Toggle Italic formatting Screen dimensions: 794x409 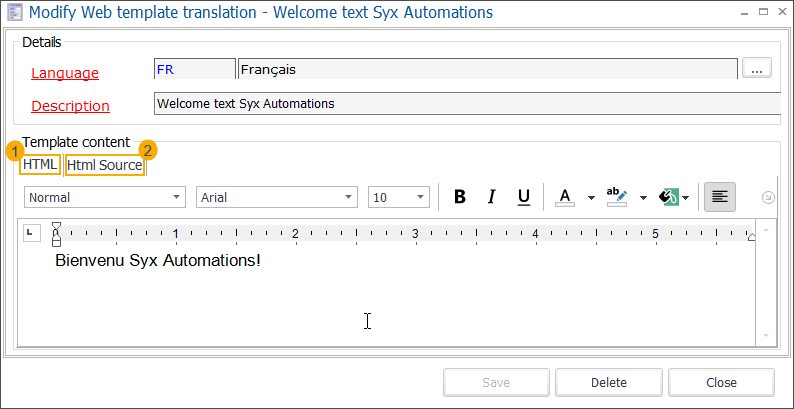(491, 197)
